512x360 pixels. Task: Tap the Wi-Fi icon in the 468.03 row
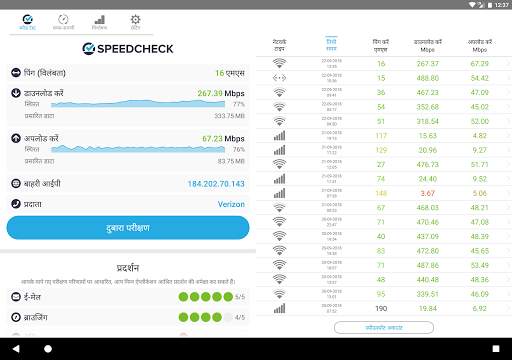tap(279, 208)
